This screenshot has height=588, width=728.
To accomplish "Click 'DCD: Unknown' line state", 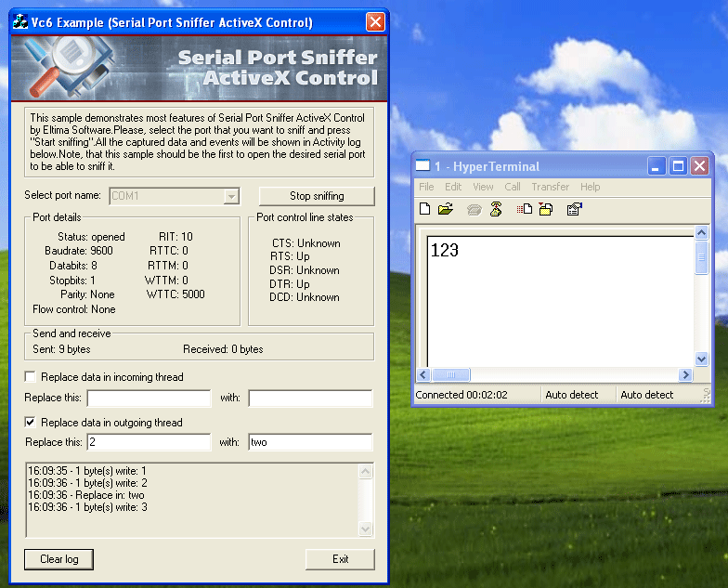I will (305, 297).
